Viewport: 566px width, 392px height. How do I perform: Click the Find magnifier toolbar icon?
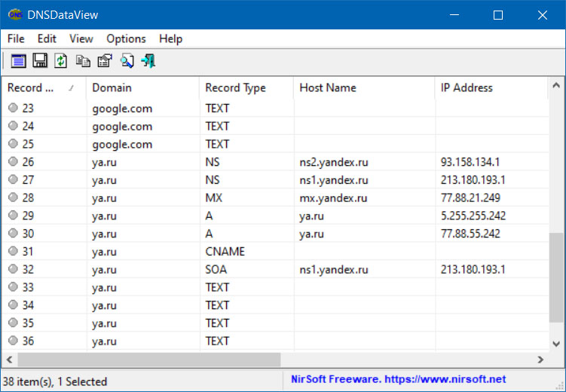(x=127, y=60)
